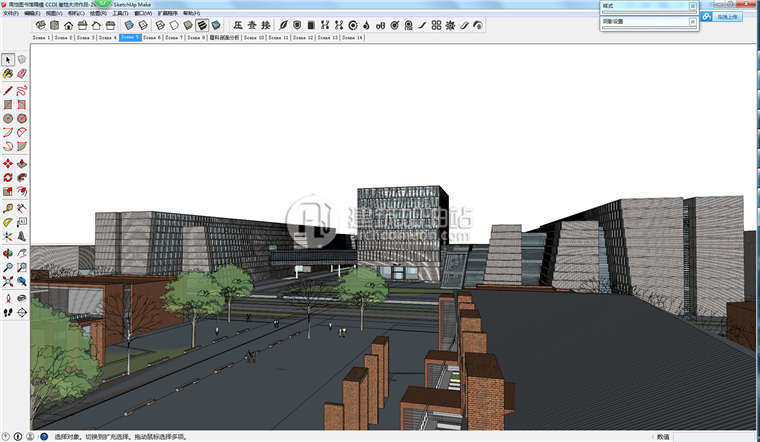Select the Pie arc tool
Screen dimensions: 760x442
(x=22, y=146)
